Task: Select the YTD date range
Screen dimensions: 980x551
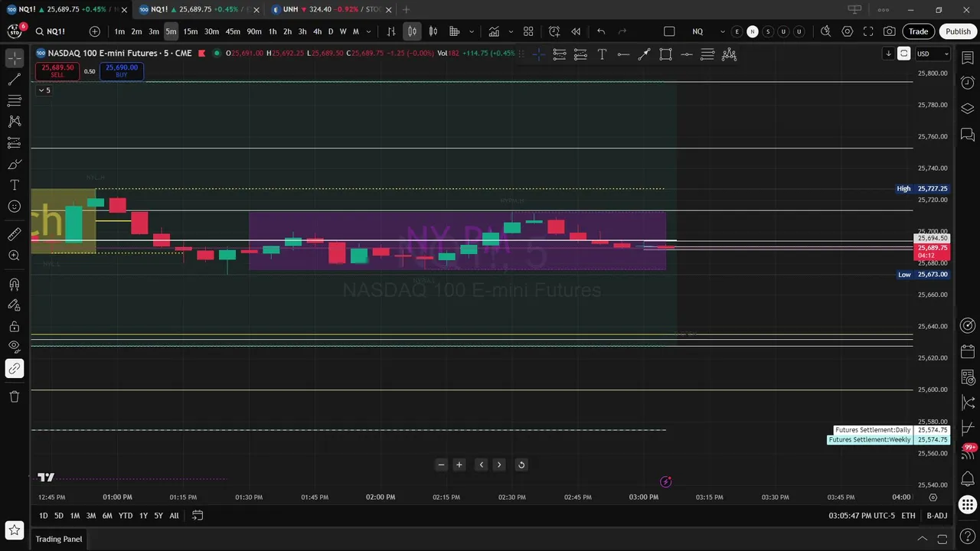Action: click(x=126, y=516)
